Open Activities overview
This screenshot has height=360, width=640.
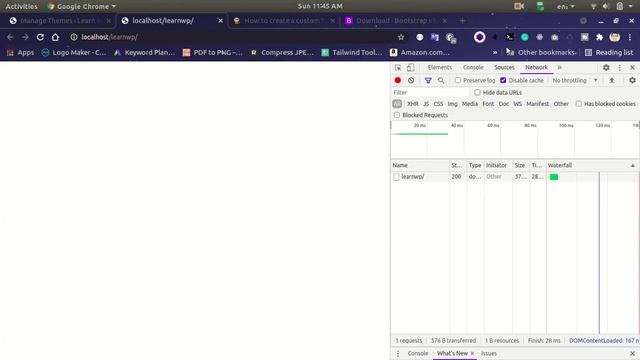coord(21,6)
